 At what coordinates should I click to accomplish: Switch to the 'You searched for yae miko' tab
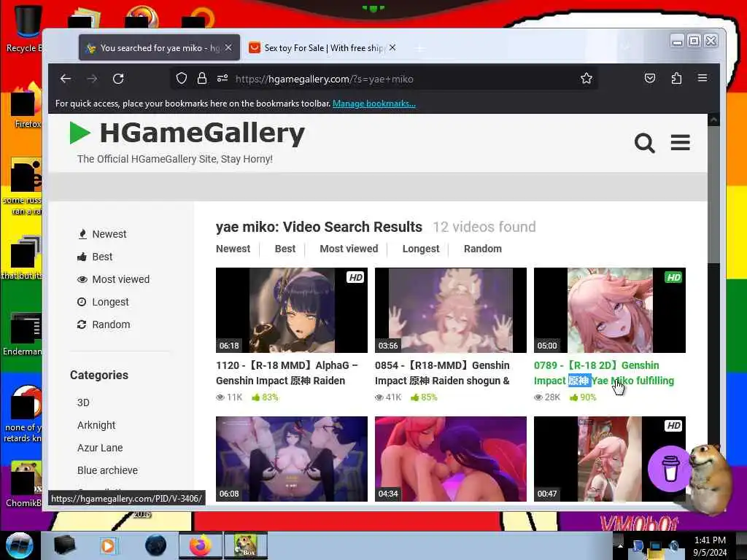(x=160, y=47)
